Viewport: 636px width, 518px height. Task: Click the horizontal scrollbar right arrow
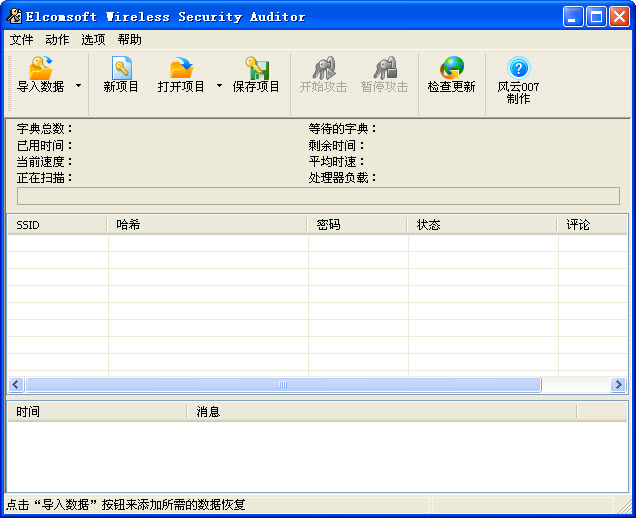(618, 384)
